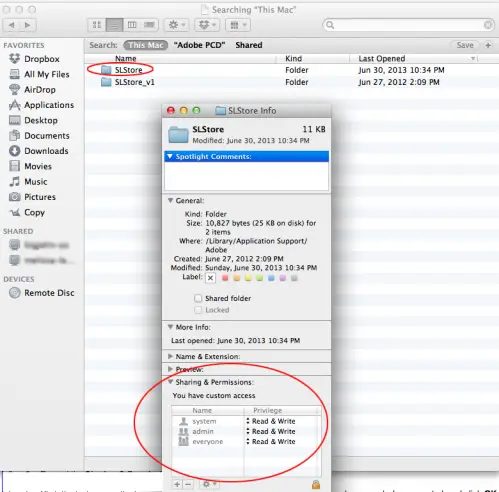The width and height of the screenshot is (499, 492).
Task: Toggle the Locked checkbox
Action: coord(198,310)
